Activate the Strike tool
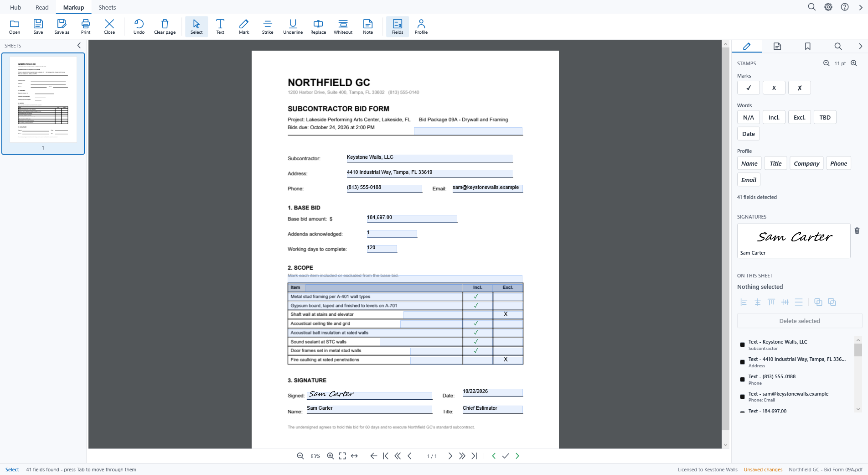 [268, 26]
